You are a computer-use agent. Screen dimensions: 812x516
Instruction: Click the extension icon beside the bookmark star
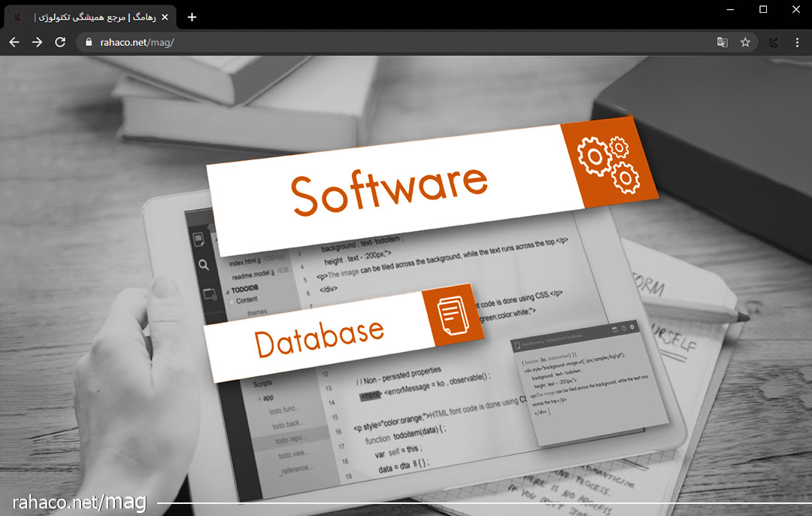(774, 42)
